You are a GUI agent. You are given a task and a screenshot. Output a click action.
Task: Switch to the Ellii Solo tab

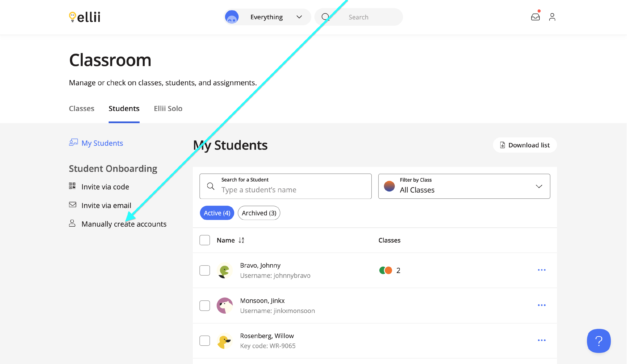[168, 109]
